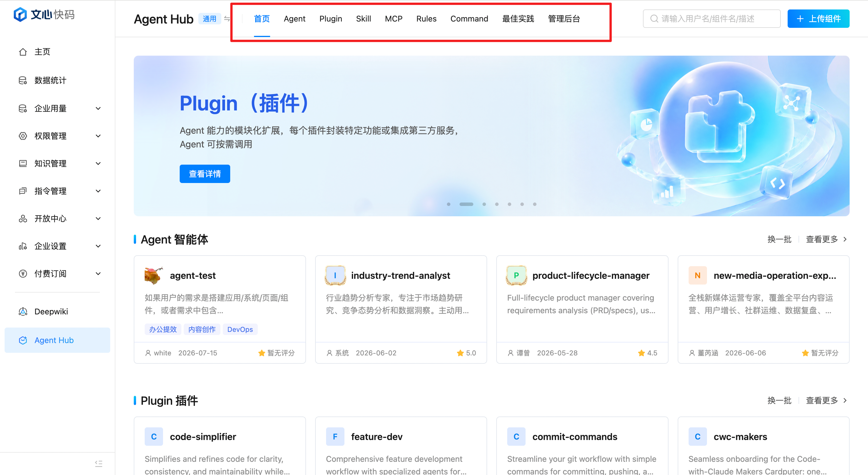Screen dimensions: 868x475
Task: Focus the 用户名/组件名 search field
Action: (x=711, y=19)
